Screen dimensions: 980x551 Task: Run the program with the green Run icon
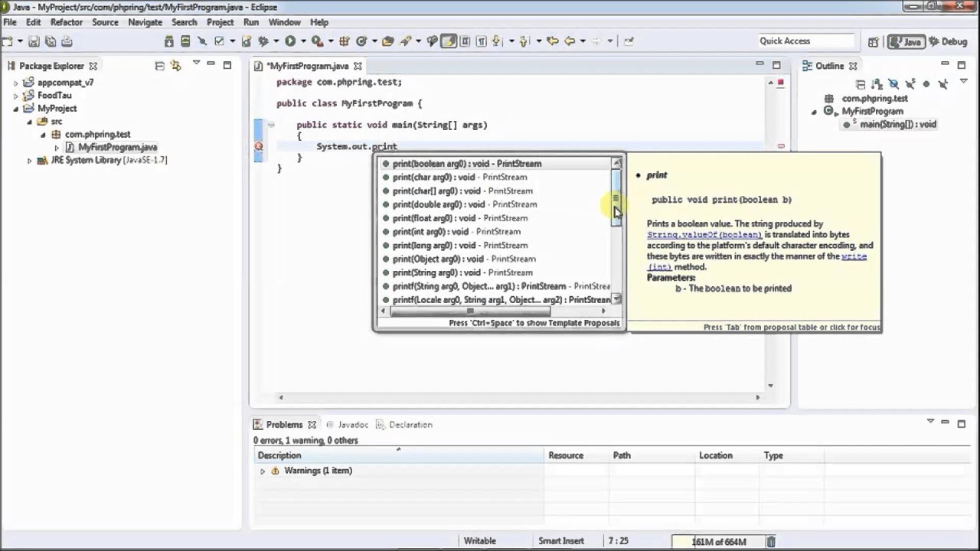pos(290,41)
